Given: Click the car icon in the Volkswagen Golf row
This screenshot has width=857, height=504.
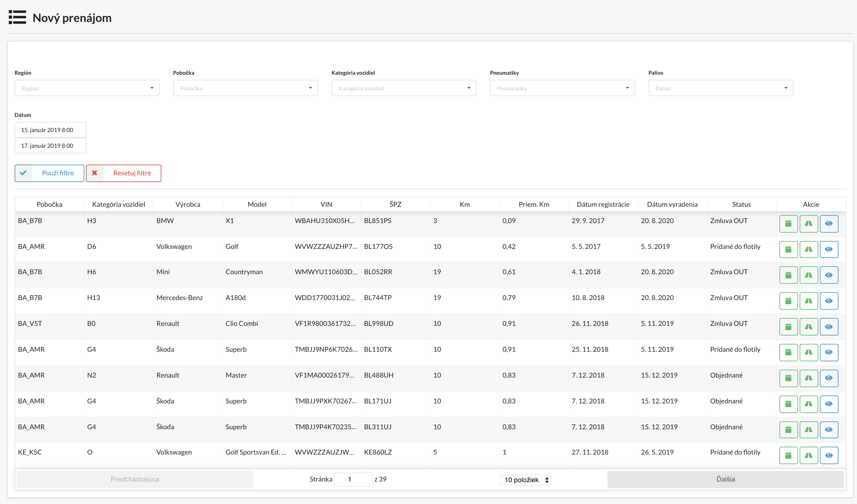Looking at the screenshot, I should point(809,249).
